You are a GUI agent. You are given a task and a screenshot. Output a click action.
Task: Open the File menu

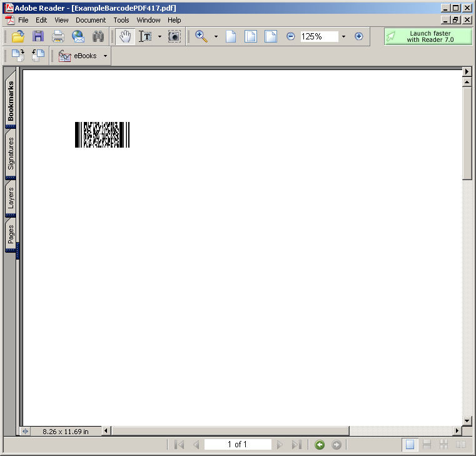tap(23, 20)
